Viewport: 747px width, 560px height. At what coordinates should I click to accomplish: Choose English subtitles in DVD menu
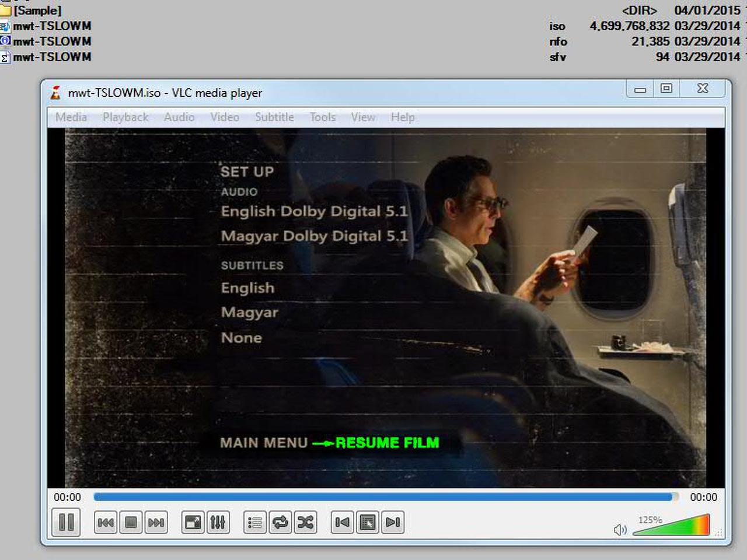point(247,288)
